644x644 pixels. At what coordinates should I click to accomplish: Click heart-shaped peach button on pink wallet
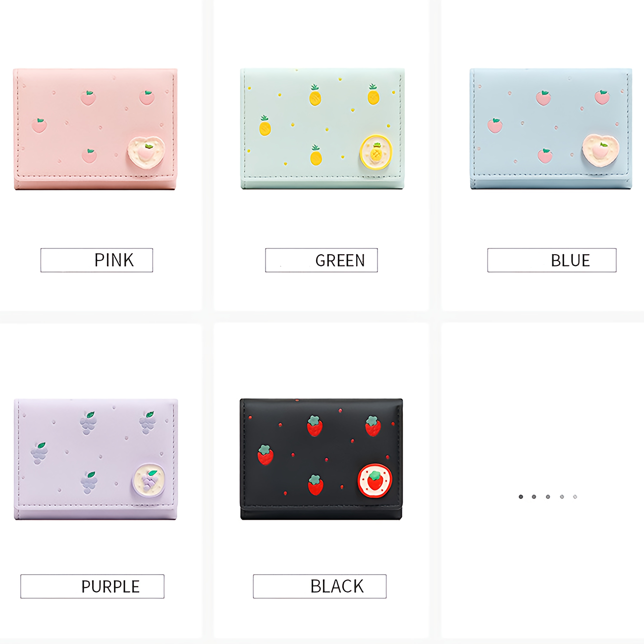coord(146,151)
